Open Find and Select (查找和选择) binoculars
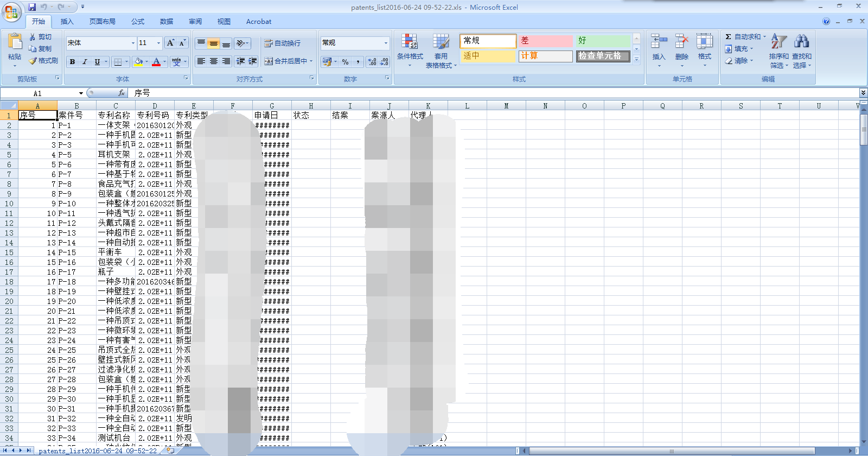 (x=801, y=42)
